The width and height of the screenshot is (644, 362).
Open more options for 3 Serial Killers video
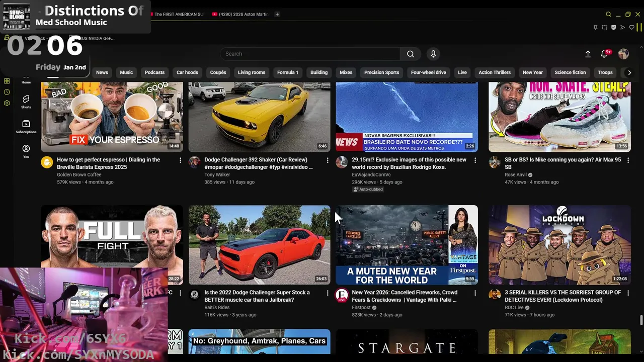coord(628,293)
